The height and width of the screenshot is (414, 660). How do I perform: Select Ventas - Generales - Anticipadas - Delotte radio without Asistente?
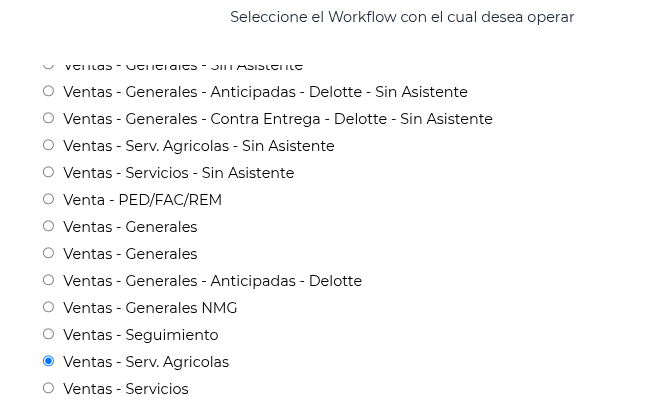(x=48, y=280)
